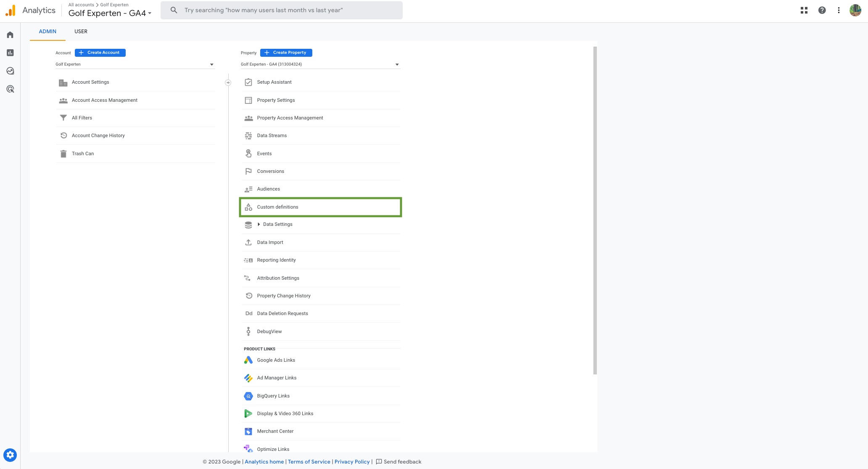Click the Merchant Center icon
Screen dimensions: 868x469
point(248,431)
